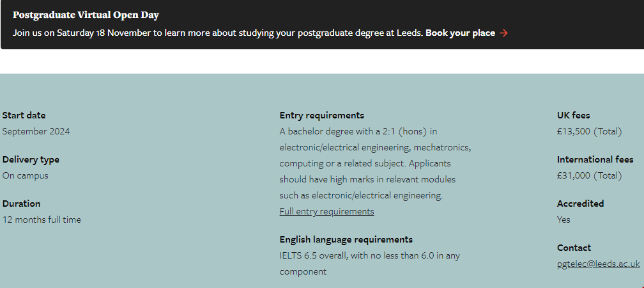Image resolution: width=644 pixels, height=288 pixels.
Task: Click the English language requirements heading
Action: coord(346,239)
